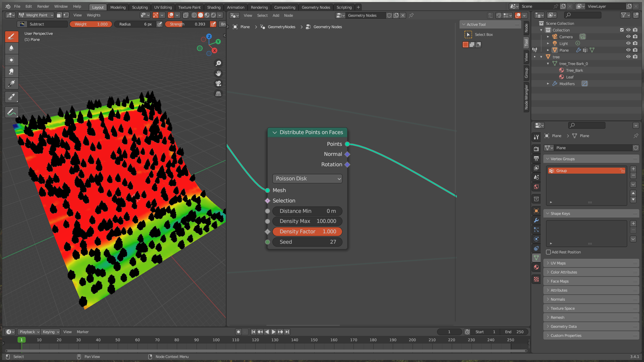Click the viewport pan hand icon
Screen dimensions: 644x362
point(218,73)
